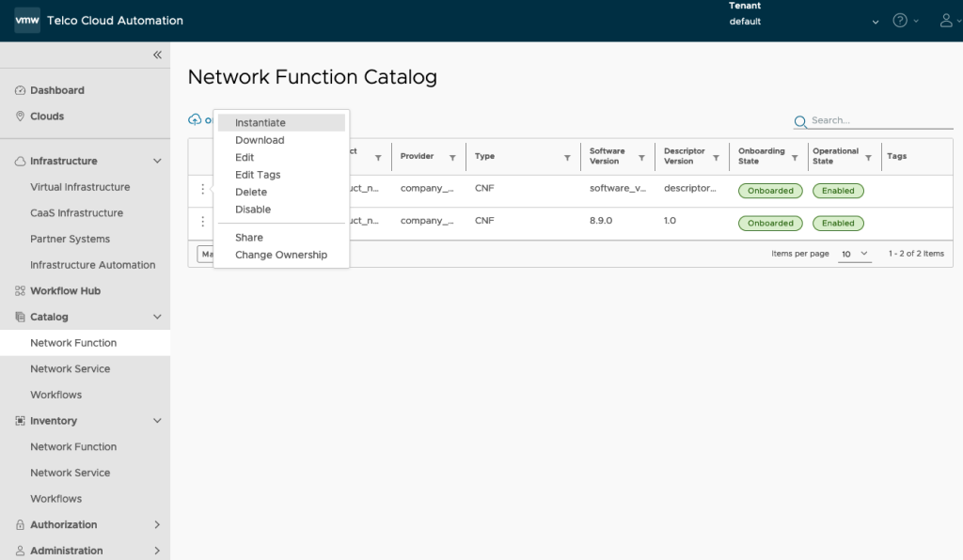Click the Administration person icon
Screen dimensions: 963x560
coord(20,551)
